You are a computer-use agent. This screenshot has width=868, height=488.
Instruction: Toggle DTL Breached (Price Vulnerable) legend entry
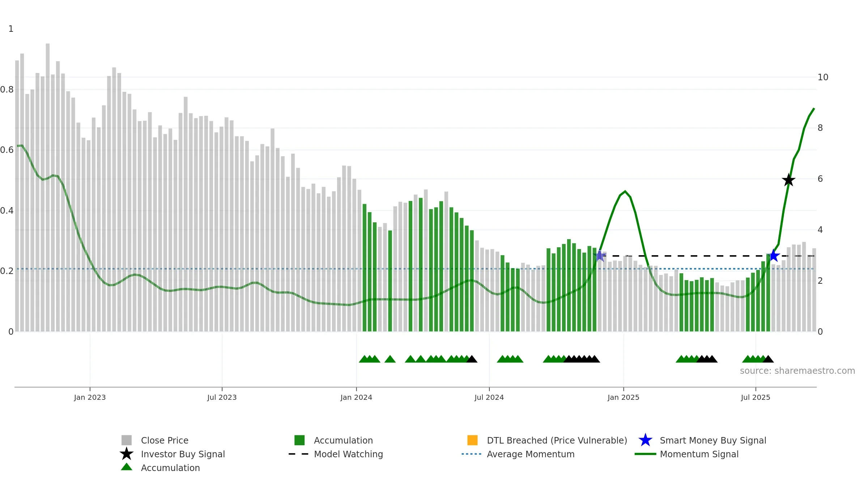click(547, 440)
